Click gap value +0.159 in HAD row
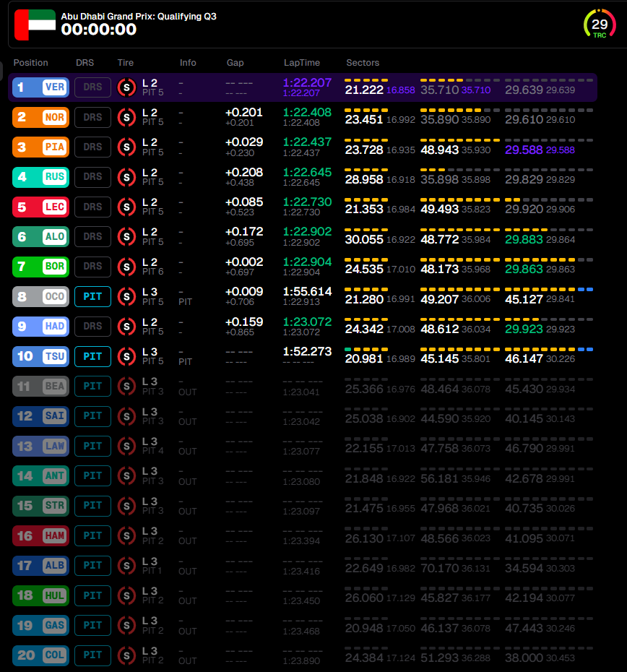 tap(244, 322)
